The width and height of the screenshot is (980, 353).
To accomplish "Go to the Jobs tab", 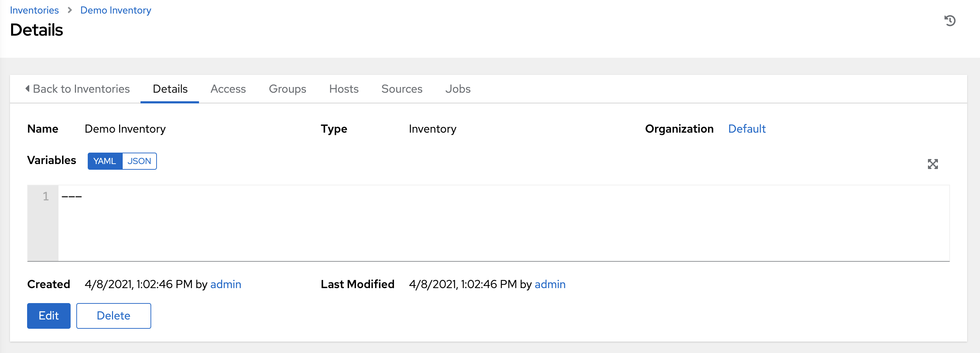I will point(458,89).
